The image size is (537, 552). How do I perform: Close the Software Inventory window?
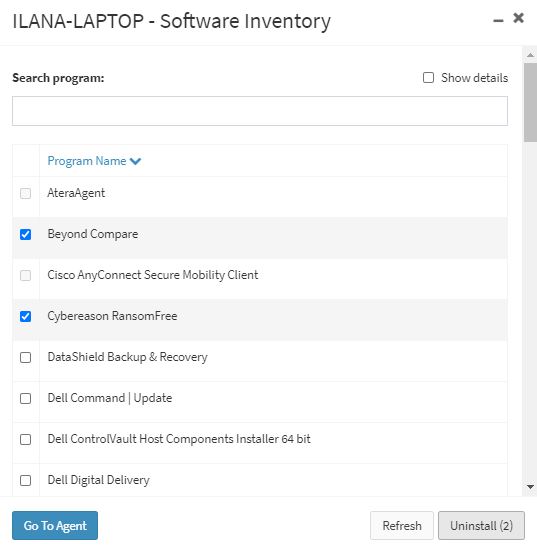pos(518,18)
